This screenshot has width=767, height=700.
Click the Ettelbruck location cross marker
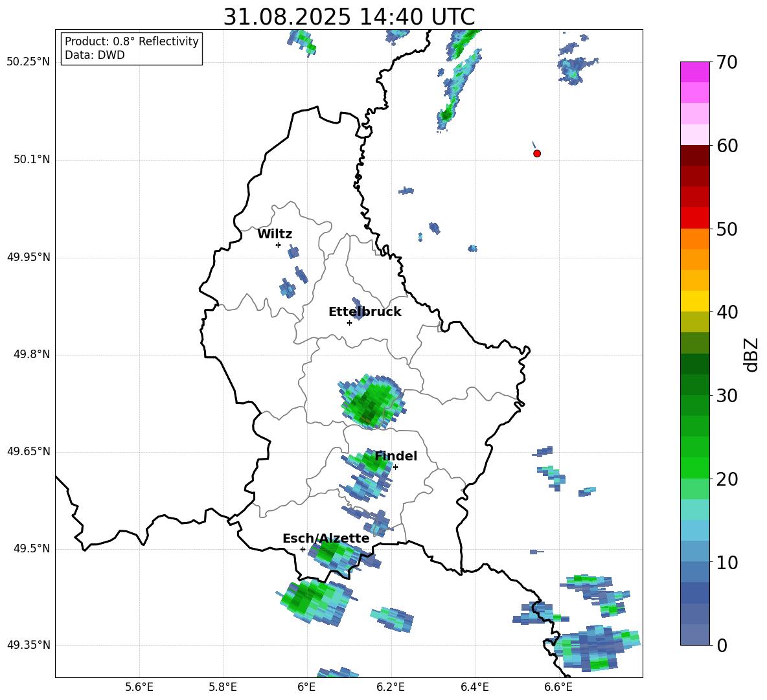pyautogui.click(x=349, y=322)
